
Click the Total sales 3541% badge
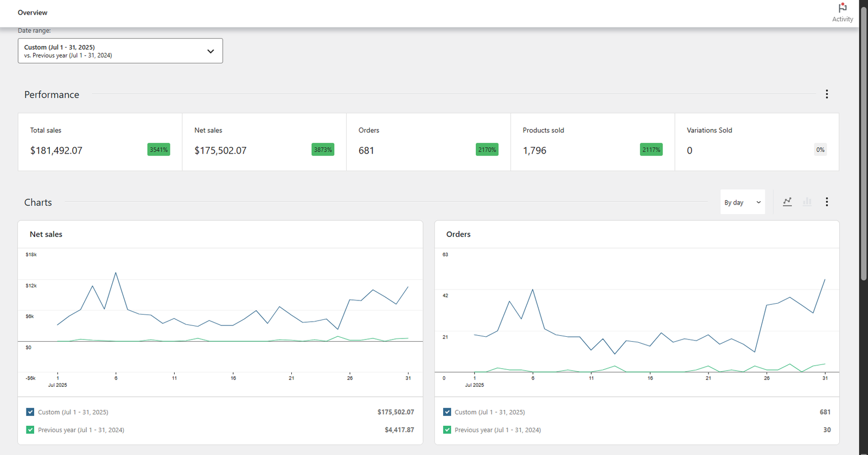pos(158,150)
